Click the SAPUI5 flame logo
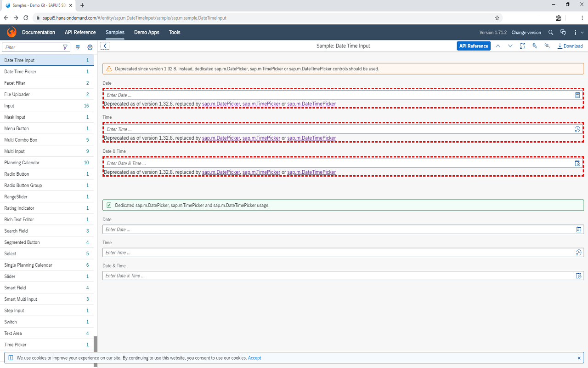588x368 pixels. (11, 32)
